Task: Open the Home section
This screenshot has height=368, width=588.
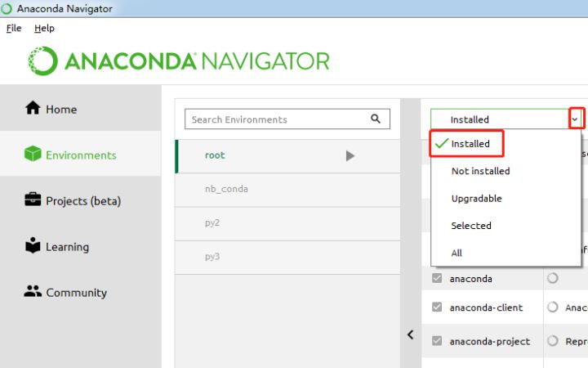Action: 81,109
